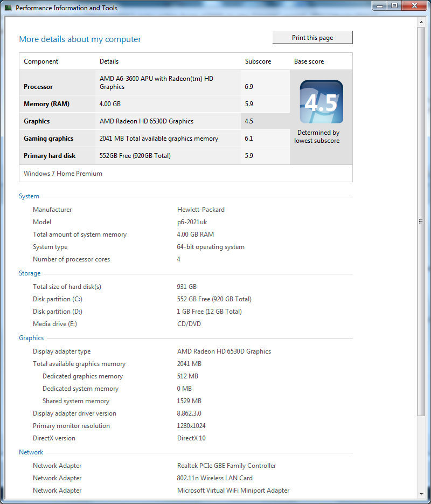431x504 pixels.
Task: Click the Base score column header
Action: [309, 61]
